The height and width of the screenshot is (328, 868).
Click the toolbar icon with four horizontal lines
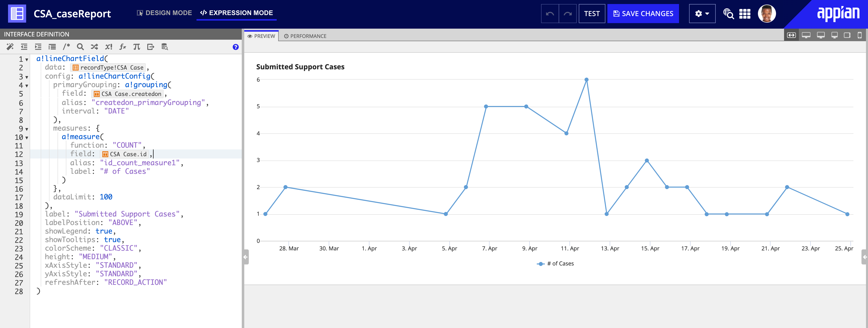click(x=52, y=47)
